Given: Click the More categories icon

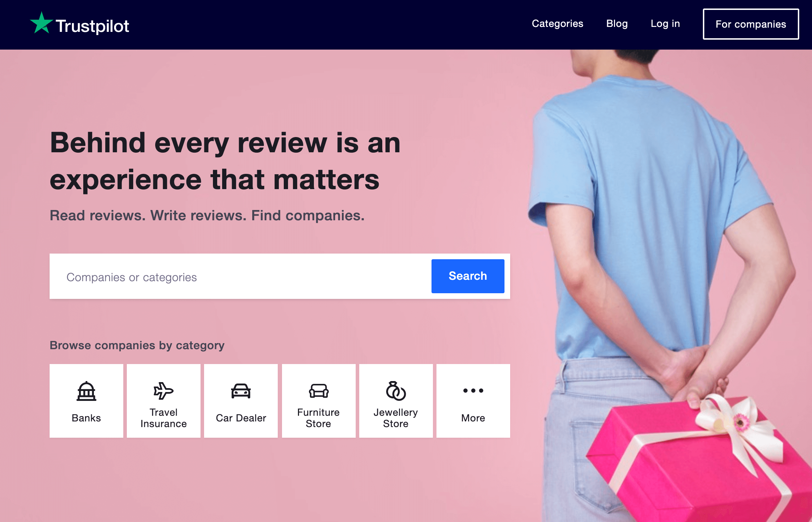Looking at the screenshot, I should pyautogui.click(x=473, y=391).
